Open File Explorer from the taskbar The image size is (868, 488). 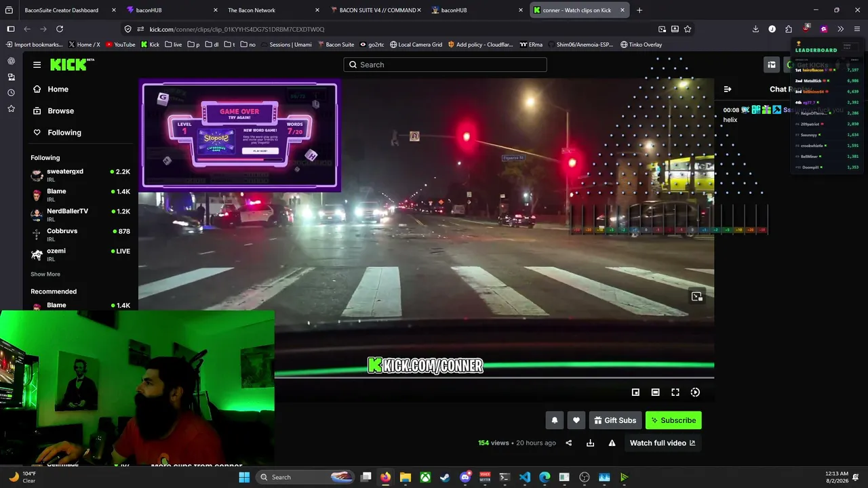point(406,477)
